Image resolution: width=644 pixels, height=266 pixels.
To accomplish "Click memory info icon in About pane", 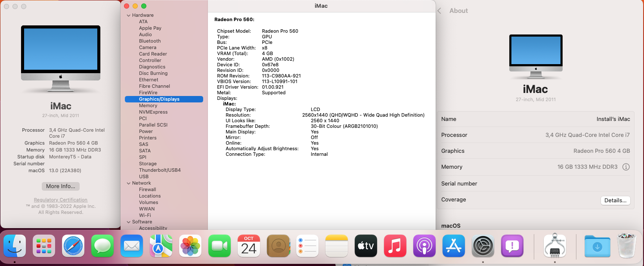I will (x=626, y=167).
